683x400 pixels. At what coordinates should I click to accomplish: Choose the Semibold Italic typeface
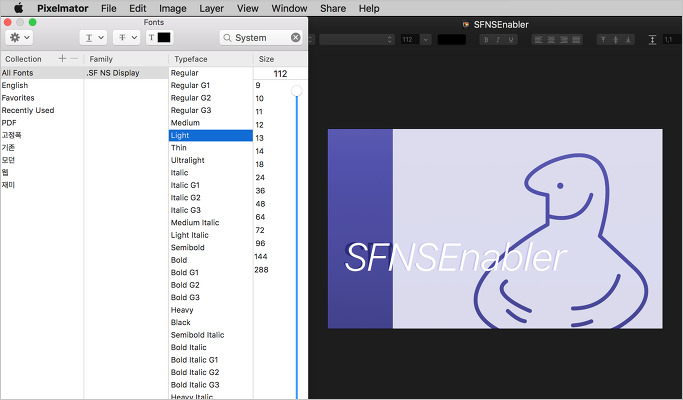tap(211, 335)
